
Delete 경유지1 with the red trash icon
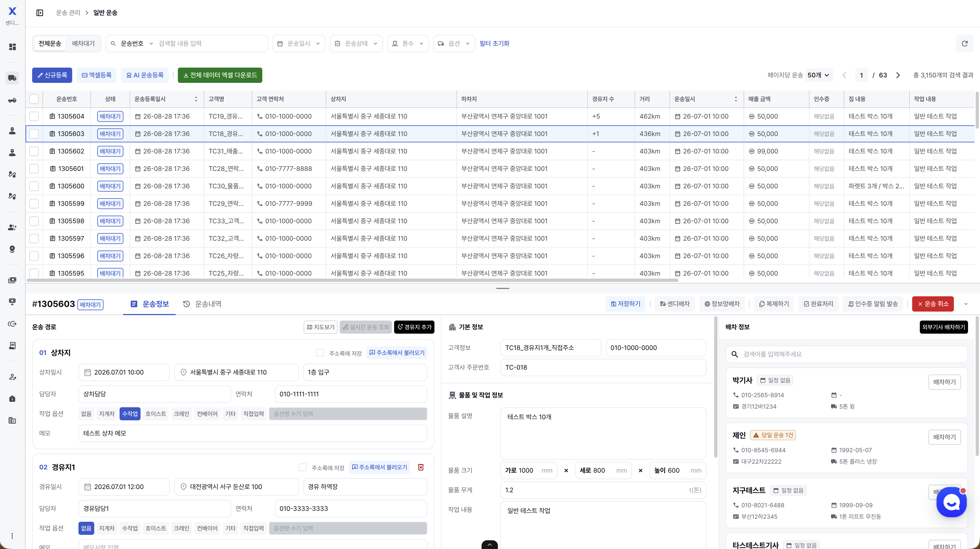coord(421,467)
